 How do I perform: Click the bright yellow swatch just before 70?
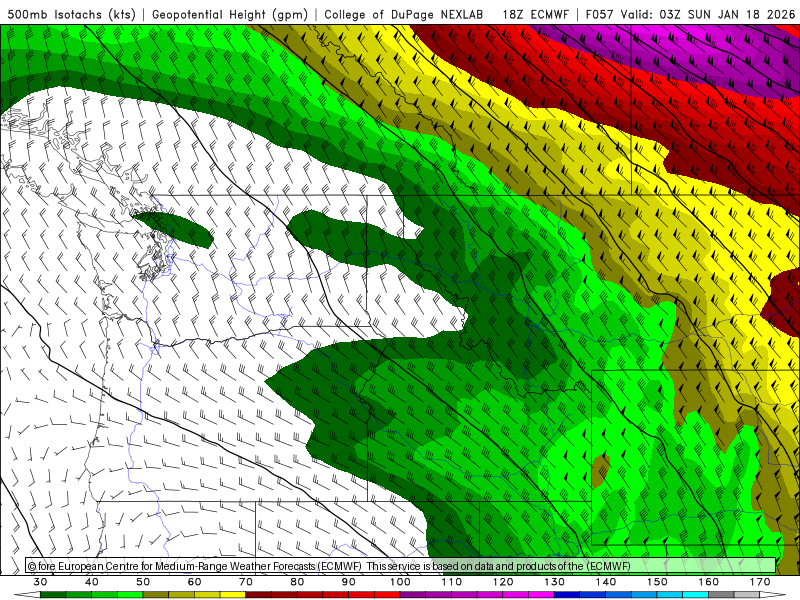233,595
